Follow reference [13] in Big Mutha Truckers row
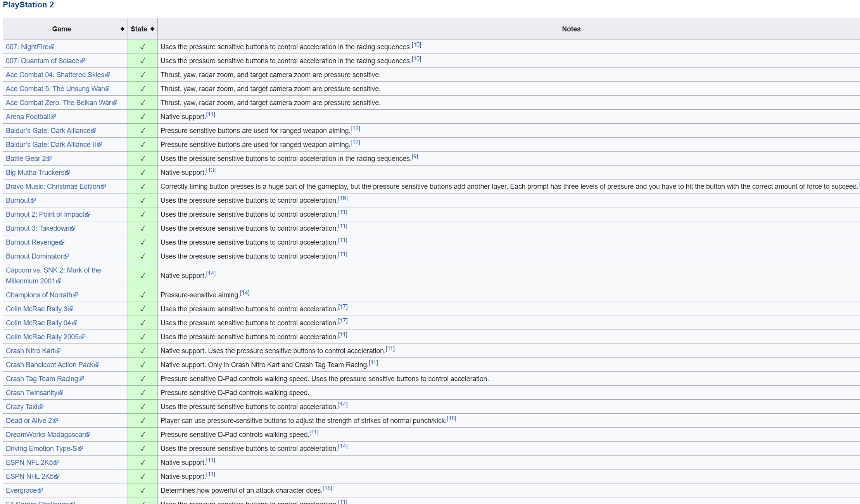 pyautogui.click(x=211, y=171)
